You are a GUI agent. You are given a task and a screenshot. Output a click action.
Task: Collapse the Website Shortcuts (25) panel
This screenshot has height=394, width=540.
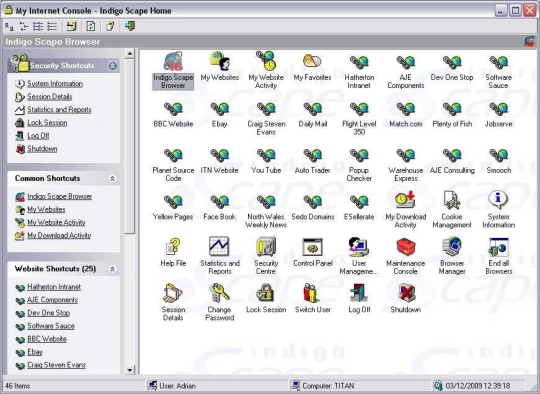[112, 269]
